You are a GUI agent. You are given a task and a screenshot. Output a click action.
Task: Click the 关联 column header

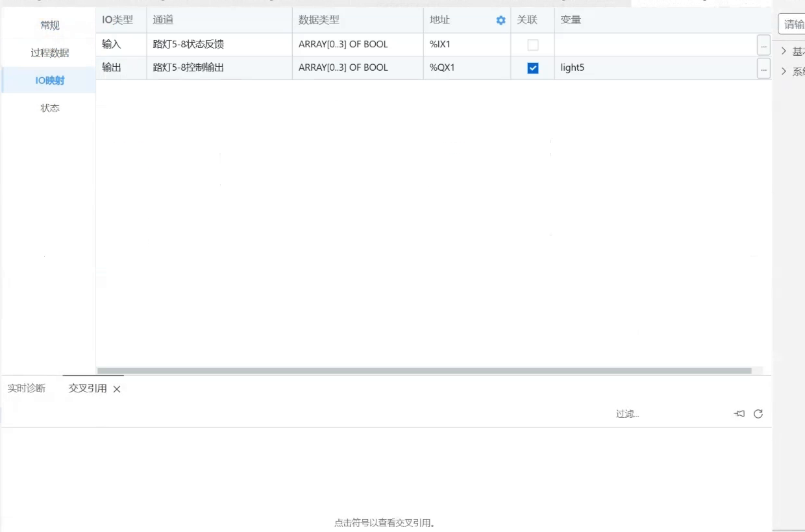tap(533, 20)
